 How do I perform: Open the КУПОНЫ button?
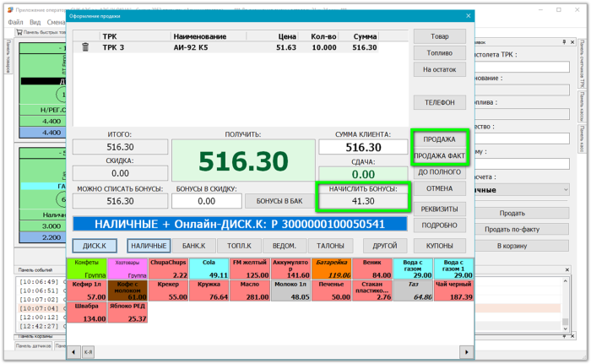pyautogui.click(x=440, y=246)
